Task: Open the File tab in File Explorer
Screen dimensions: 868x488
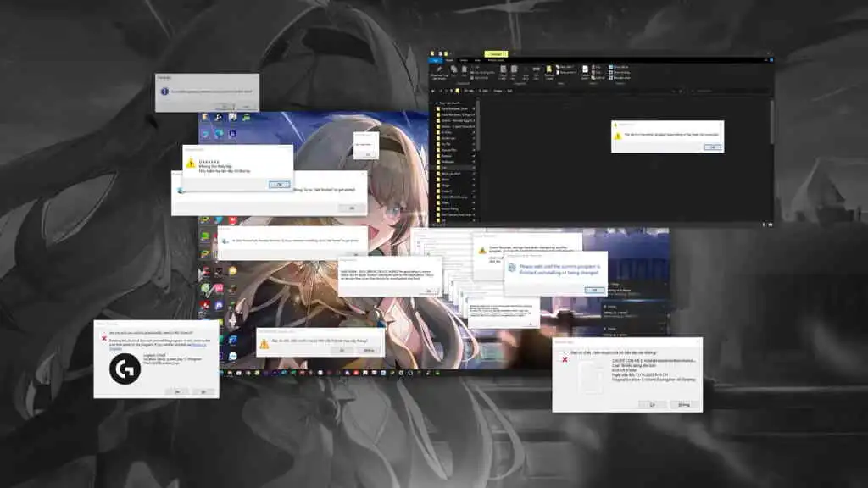Action: pyautogui.click(x=436, y=60)
